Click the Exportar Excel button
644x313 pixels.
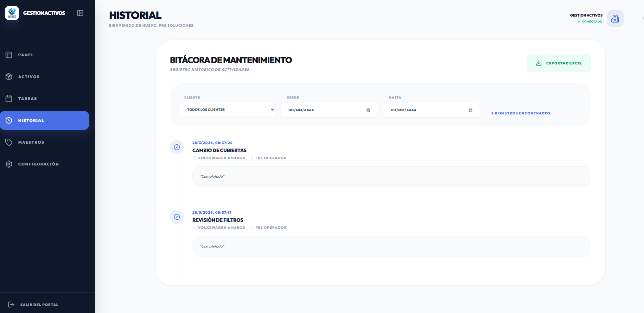(559, 63)
